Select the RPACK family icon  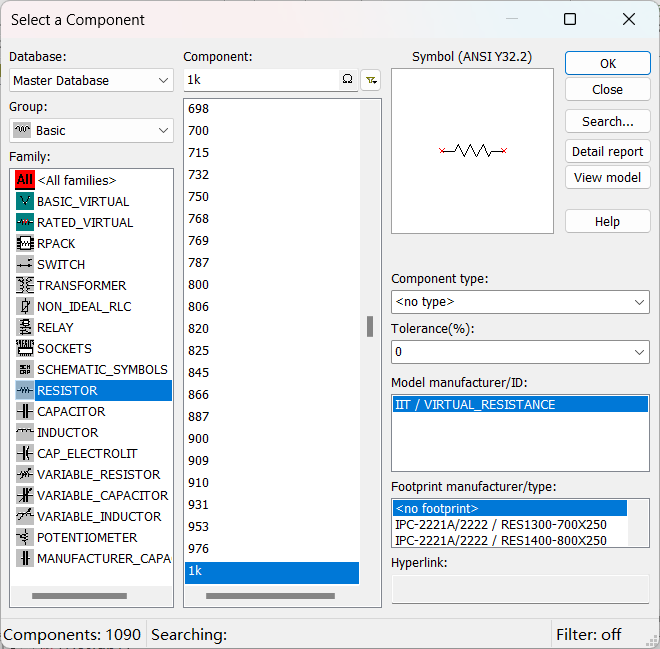(25, 243)
